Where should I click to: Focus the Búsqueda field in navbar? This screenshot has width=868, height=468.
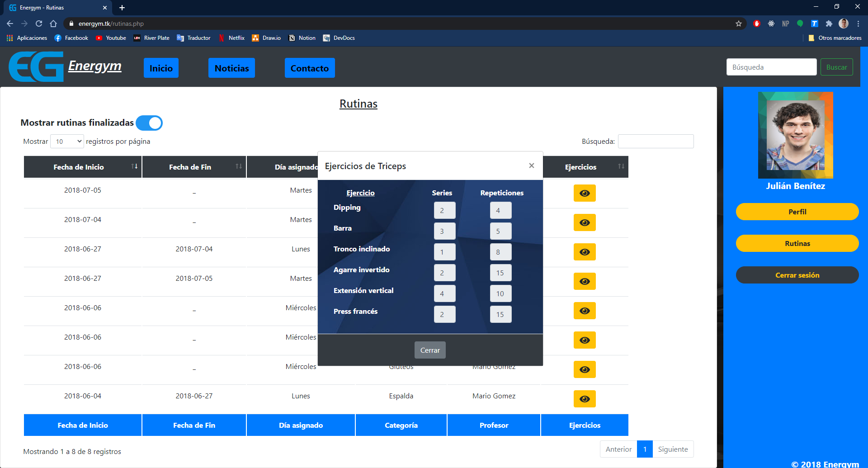pos(771,67)
